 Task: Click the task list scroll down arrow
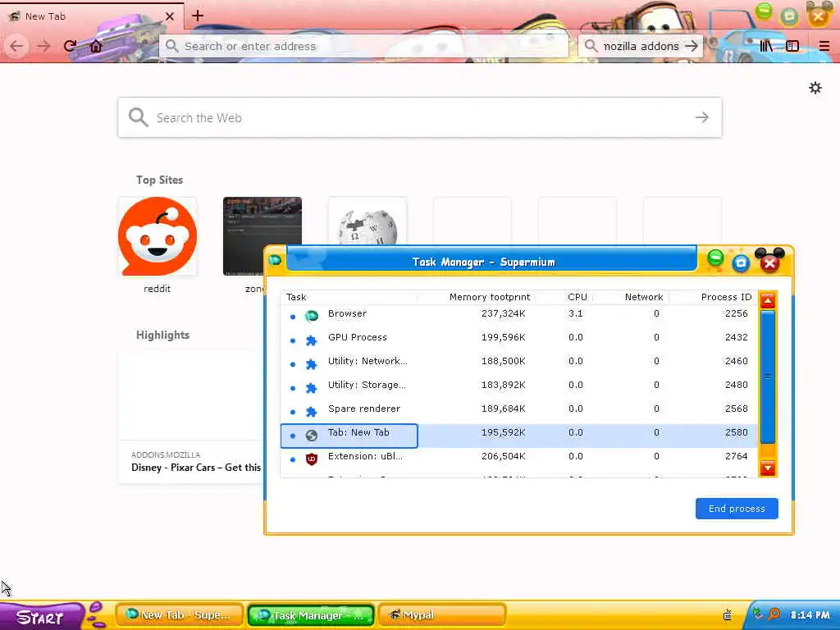point(768,468)
